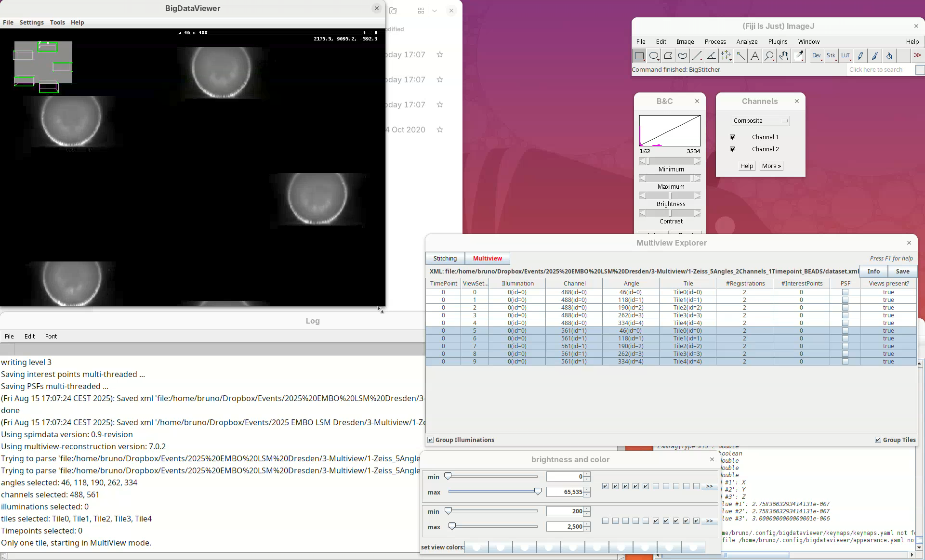
Task: Select the Magnifying glass tool
Action: pyautogui.click(x=769, y=56)
